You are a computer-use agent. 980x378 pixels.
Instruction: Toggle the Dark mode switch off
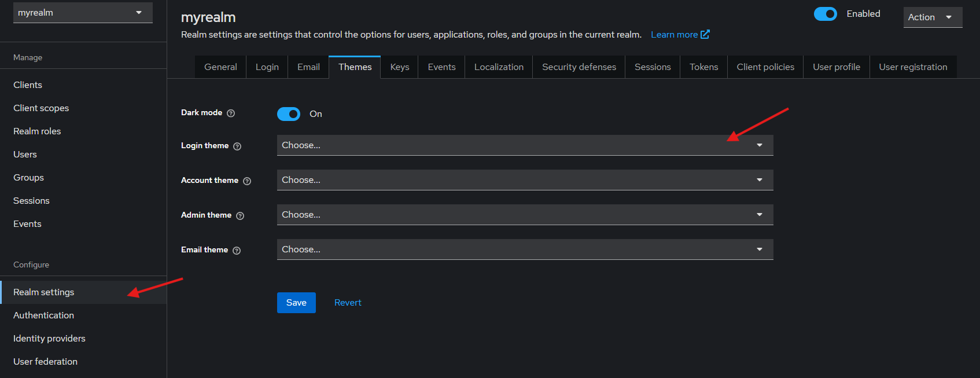point(289,114)
